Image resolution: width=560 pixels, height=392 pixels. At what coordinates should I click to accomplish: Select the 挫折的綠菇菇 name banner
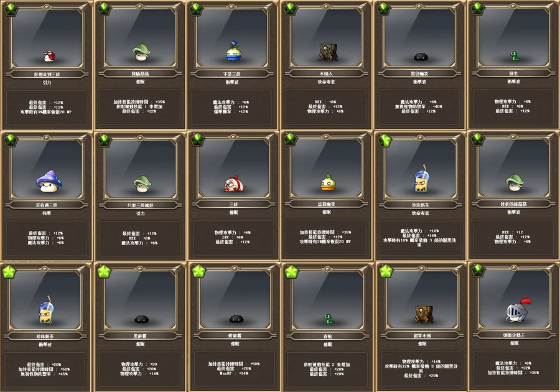tap(513, 204)
